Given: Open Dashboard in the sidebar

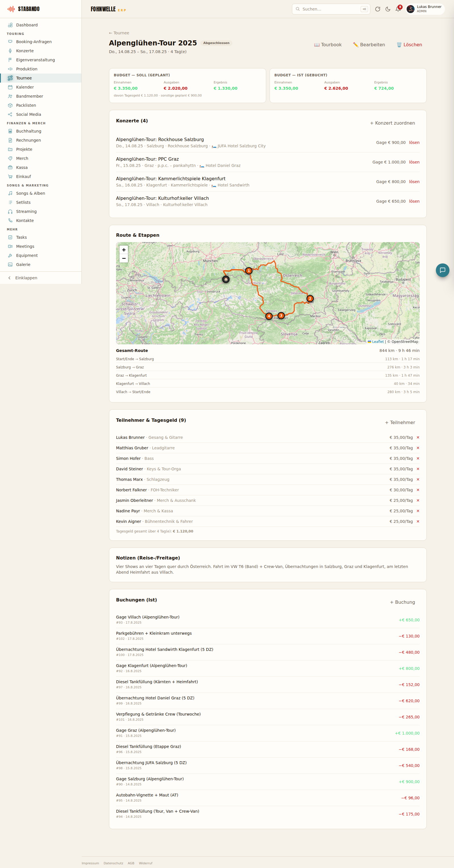Looking at the screenshot, I should [x=41, y=25].
